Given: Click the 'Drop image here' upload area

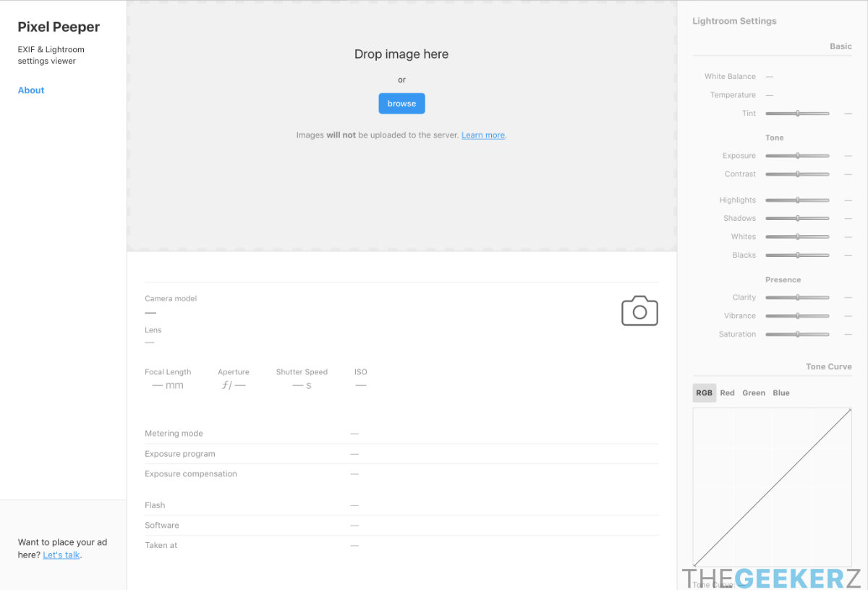Looking at the screenshot, I should pyautogui.click(x=401, y=126).
